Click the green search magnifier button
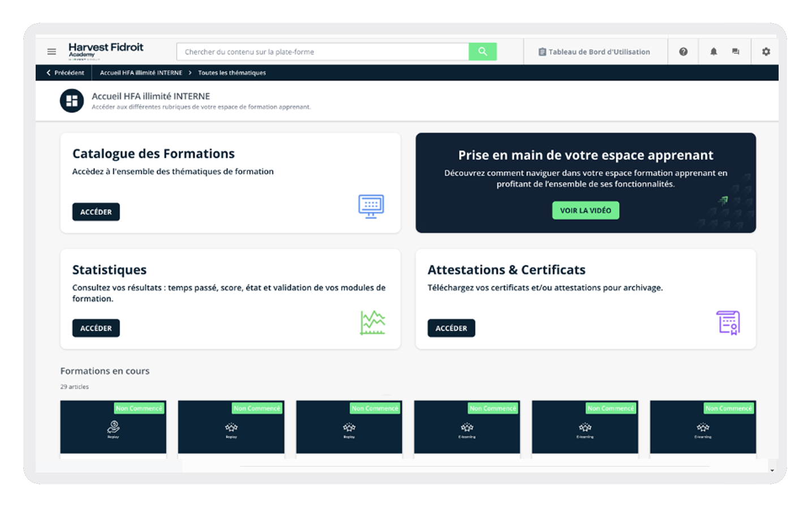812x507 pixels. click(483, 51)
